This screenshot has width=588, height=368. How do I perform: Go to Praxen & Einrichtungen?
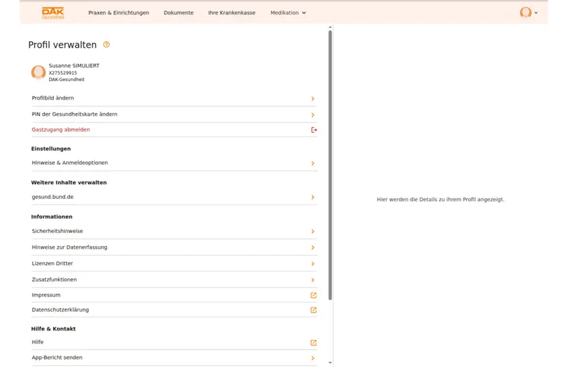(118, 13)
